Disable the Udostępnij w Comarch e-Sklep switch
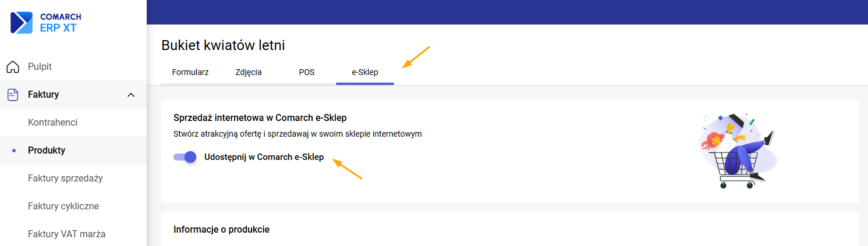Viewport: 868px width, 246px height. point(185,157)
